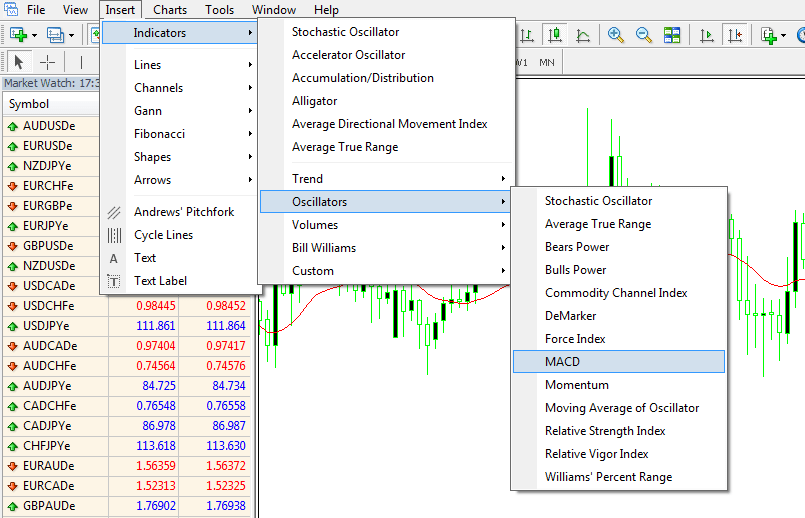805x518 pixels.
Task: Toggle candlestick chart mode button
Action: (554, 35)
